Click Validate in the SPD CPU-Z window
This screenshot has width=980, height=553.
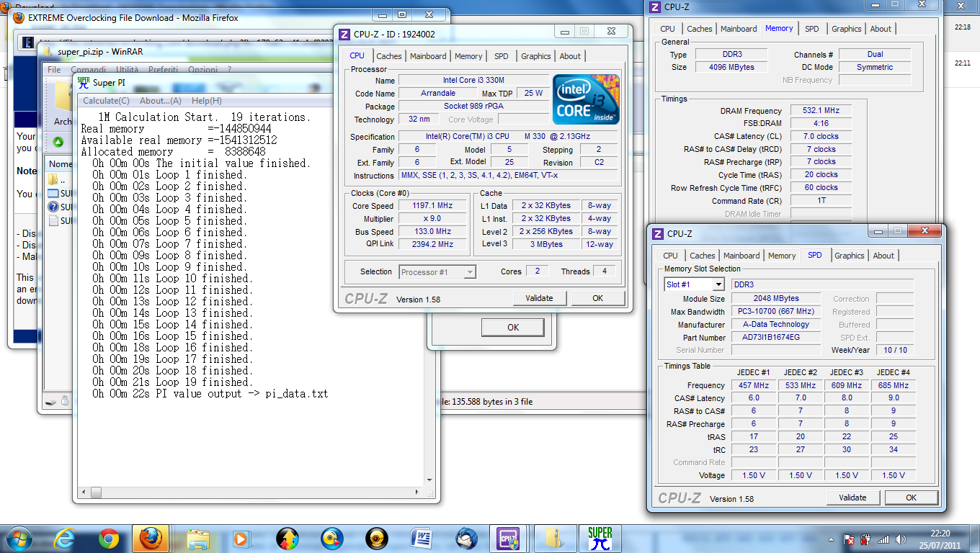pyautogui.click(x=853, y=498)
